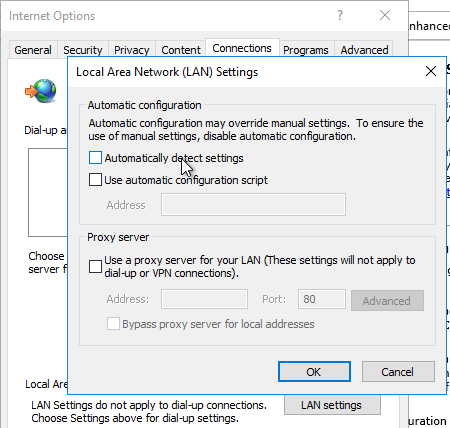Click the LAN settings button
This screenshot has width=450, height=428.
(332, 405)
